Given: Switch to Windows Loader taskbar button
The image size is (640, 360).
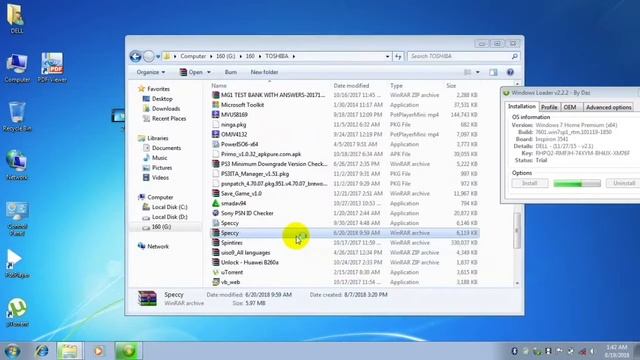Looking at the screenshot, I should [128, 351].
